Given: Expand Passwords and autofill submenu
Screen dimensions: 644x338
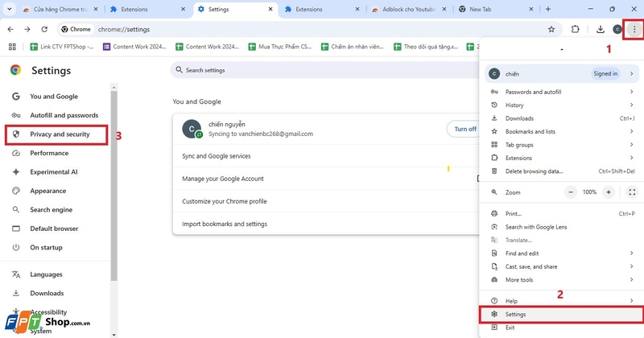Looking at the screenshot, I should 561,92.
